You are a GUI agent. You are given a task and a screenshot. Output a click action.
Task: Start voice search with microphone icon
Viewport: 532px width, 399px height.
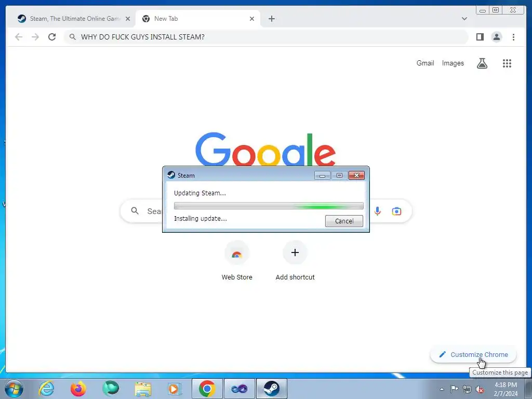coord(377,211)
